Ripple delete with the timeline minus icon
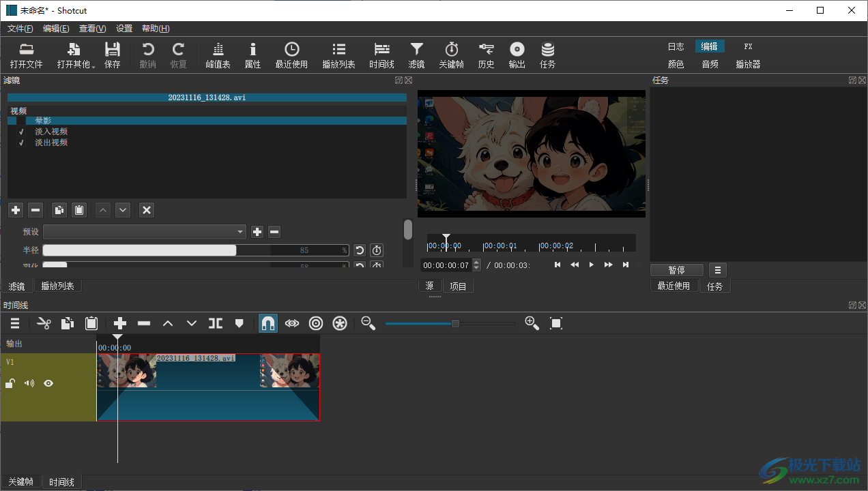The image size is (868, 491). click(144, 323)
